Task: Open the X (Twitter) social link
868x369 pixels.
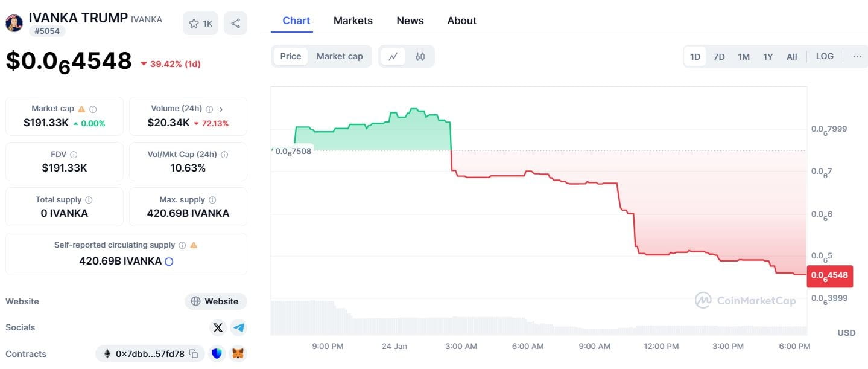Action: (x=218, y=327)
